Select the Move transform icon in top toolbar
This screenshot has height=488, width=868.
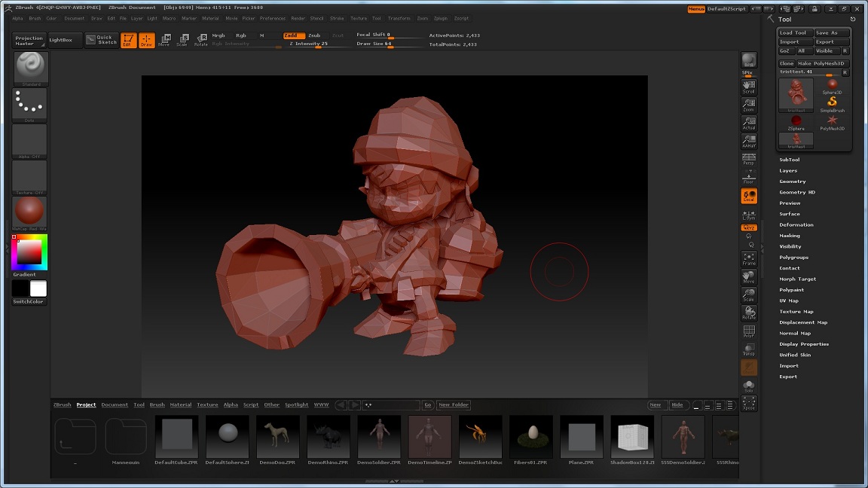coord(164,40)
